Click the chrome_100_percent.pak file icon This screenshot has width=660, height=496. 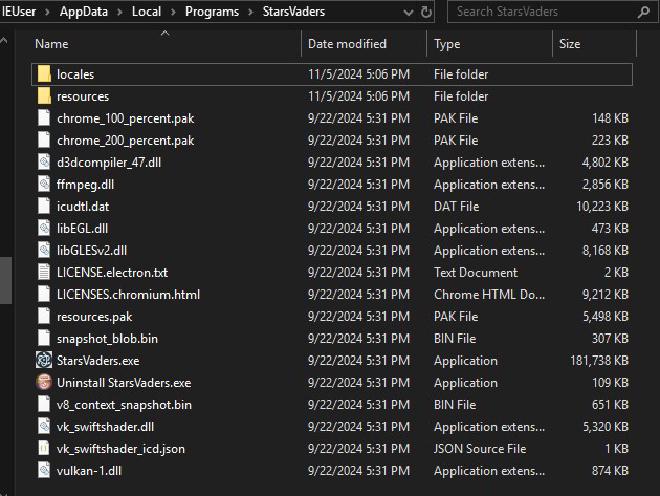click(44, 118)
